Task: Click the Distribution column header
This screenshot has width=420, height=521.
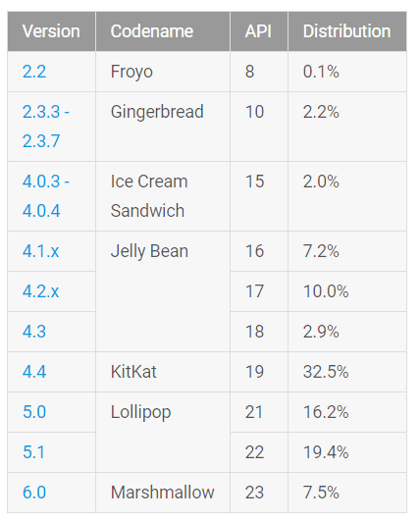Action: click(x=347, y=31)
